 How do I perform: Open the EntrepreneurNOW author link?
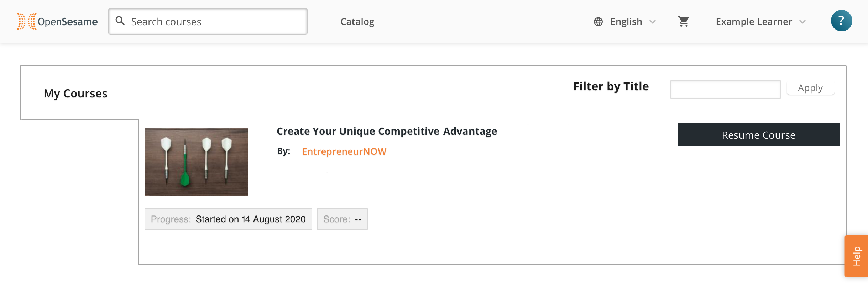pyautogui.click(x=344, y=151)
